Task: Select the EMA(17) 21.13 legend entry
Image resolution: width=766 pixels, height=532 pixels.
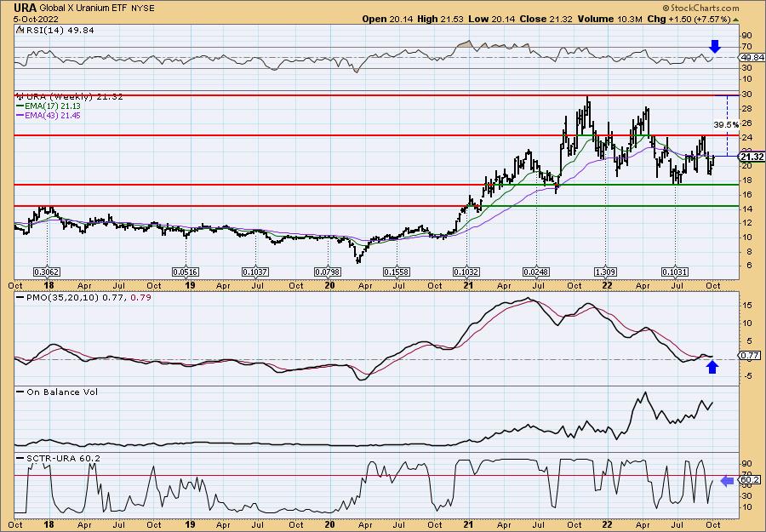Action: pos(49,106)
